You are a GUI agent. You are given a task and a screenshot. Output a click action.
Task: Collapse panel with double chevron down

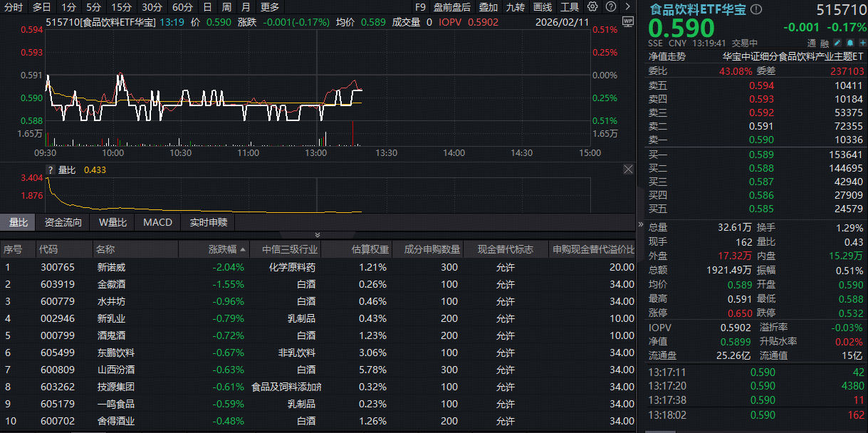pyautogui.click(x=318, y=234)
